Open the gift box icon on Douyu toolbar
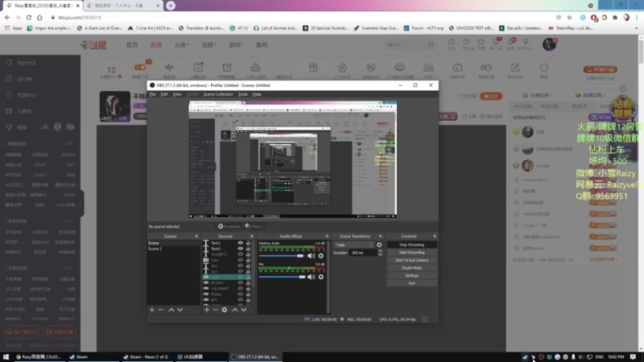Image resolution: width=644 pixels, height=362 pixels. 313,68
